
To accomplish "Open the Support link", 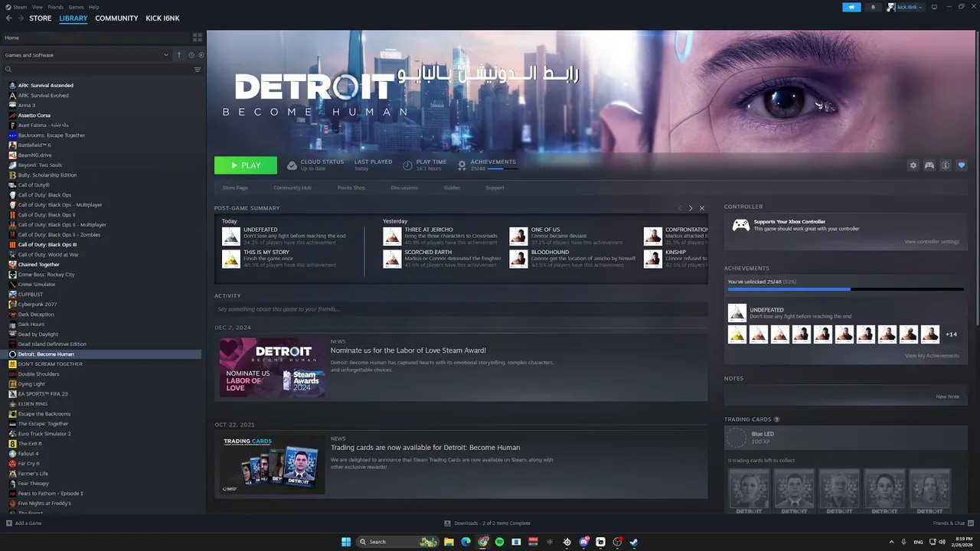I will click(495, 187).
